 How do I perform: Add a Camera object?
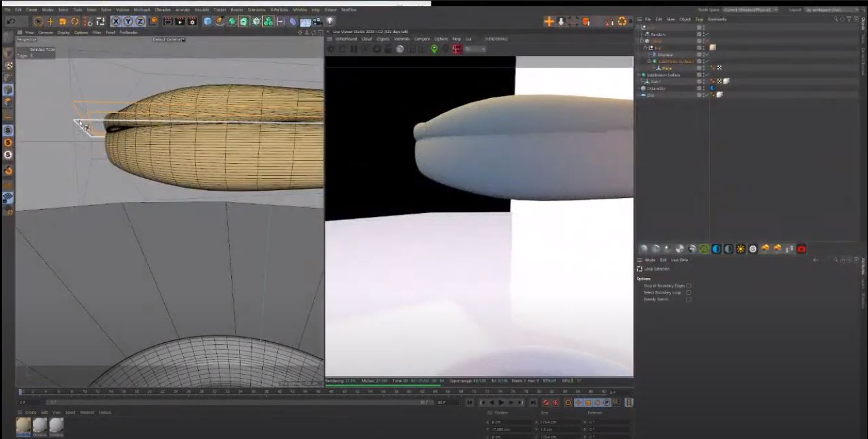pyautogui.click(x=317, y=21)
